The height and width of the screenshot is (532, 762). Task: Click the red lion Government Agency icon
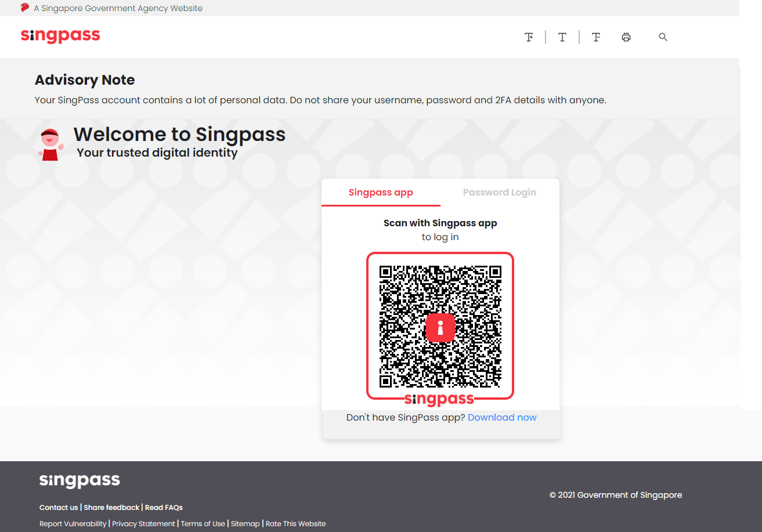pyautogui.click(x=24, y=8)
